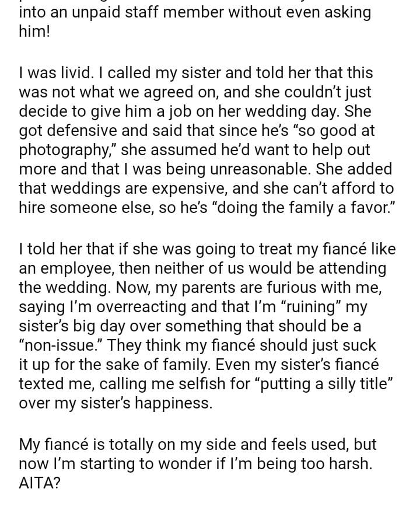Click the word "AITA?" at the end
This screenshot has width=420, height=510.
pos(40,483)
